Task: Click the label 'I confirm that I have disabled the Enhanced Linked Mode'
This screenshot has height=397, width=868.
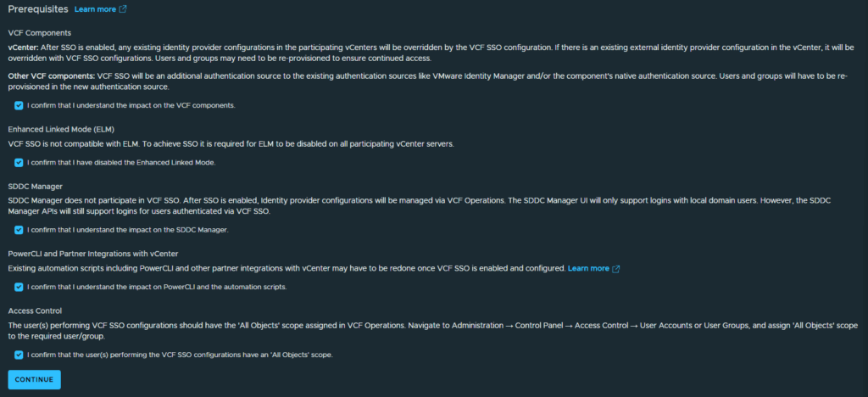Action: pyautogui.click(x=121, y=163)
